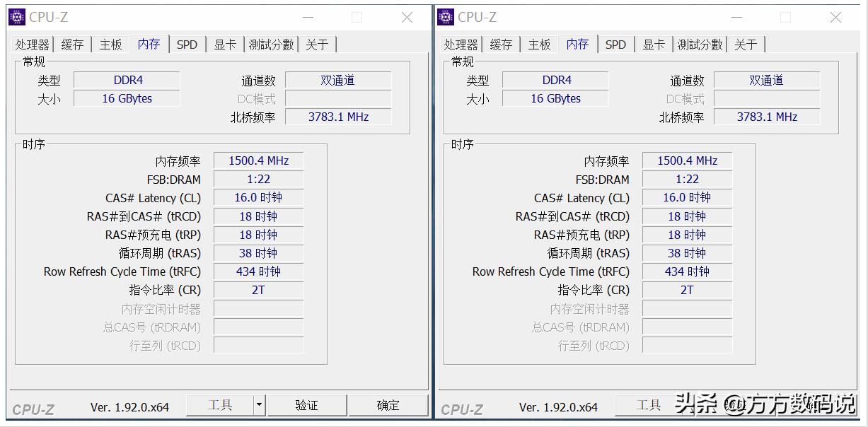The height and width of the screenshot is (427, 868).
Task: Click the 内存空闲计时器 field in the right window
Action: click(686, 308)
